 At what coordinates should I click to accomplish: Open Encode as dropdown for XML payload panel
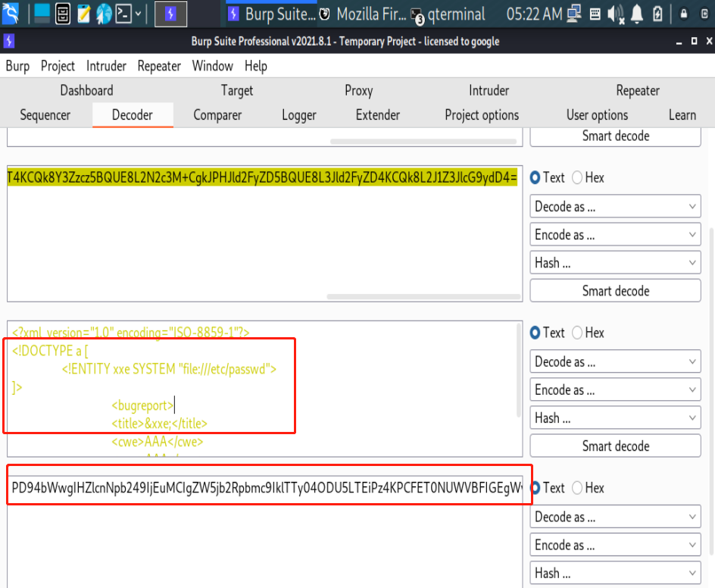[615, 390]
